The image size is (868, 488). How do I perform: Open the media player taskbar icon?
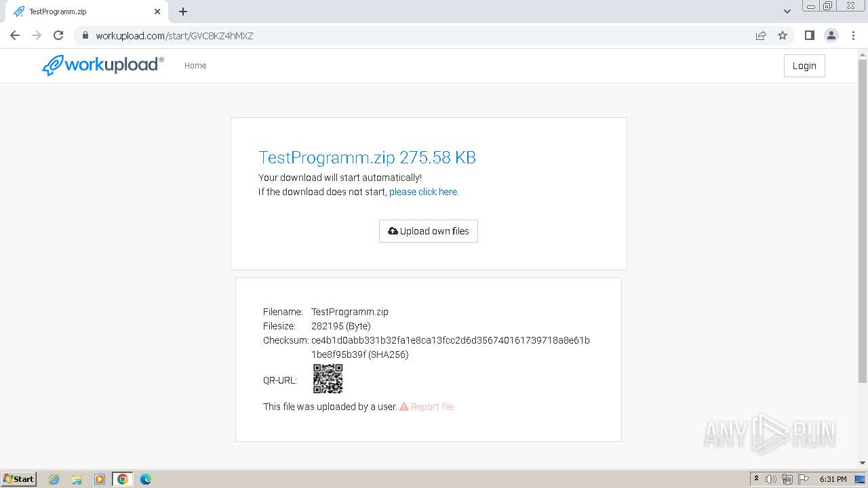click(100, 479)
